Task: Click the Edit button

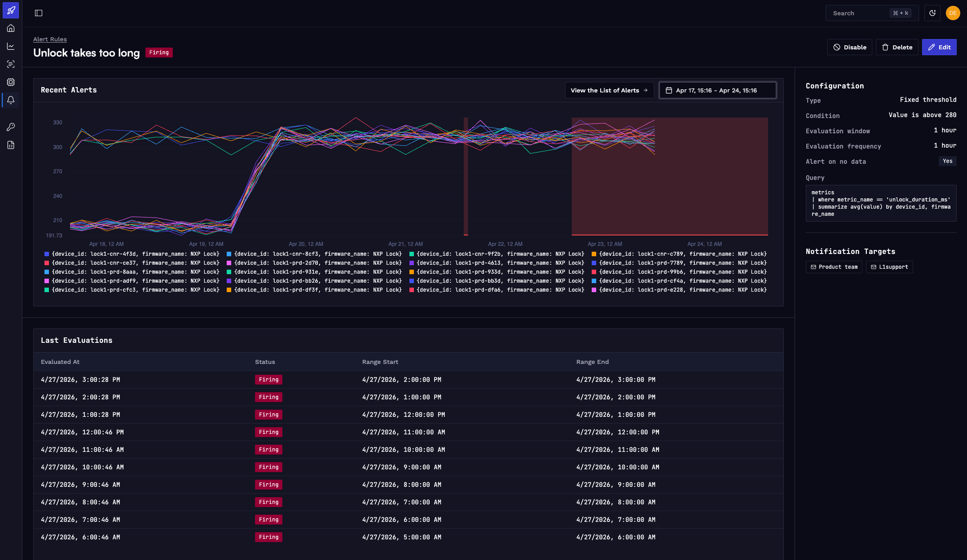Action: (939, 47)
